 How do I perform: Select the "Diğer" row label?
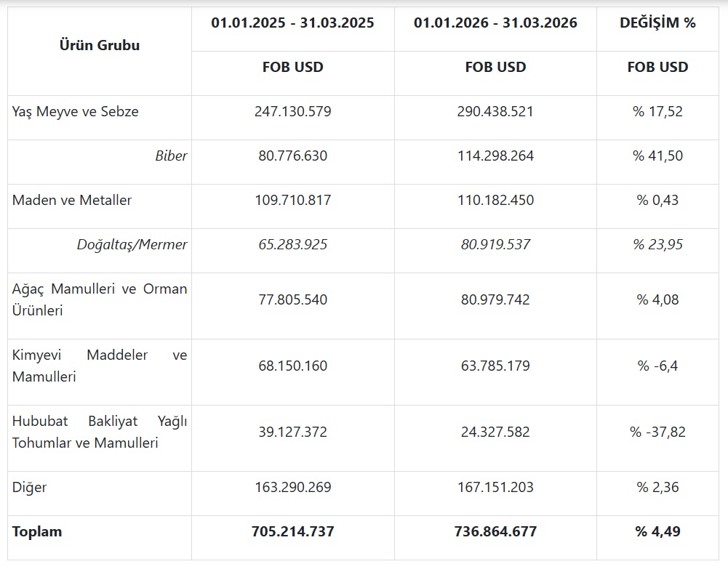click(30, 487)
